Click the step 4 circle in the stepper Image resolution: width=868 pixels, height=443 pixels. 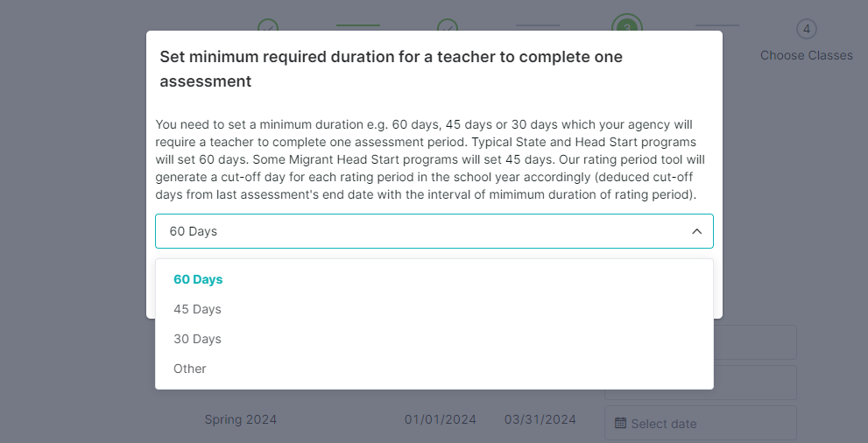pos(806,29)
